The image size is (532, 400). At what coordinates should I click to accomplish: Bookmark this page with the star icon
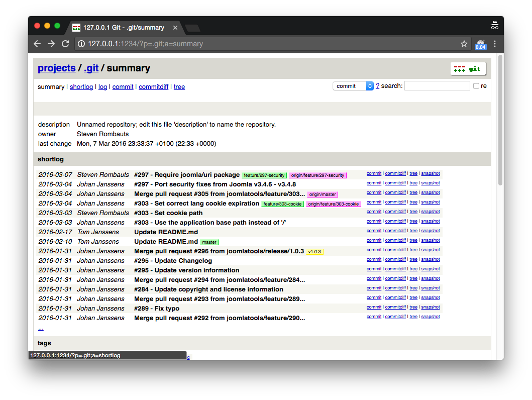(464, 44)
